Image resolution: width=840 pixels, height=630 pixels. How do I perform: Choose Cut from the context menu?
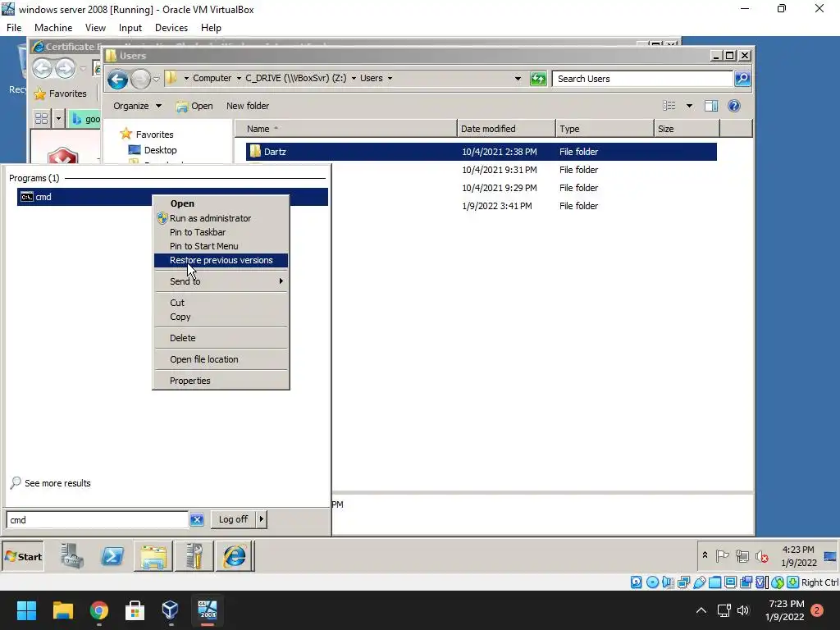click(221, 303)
